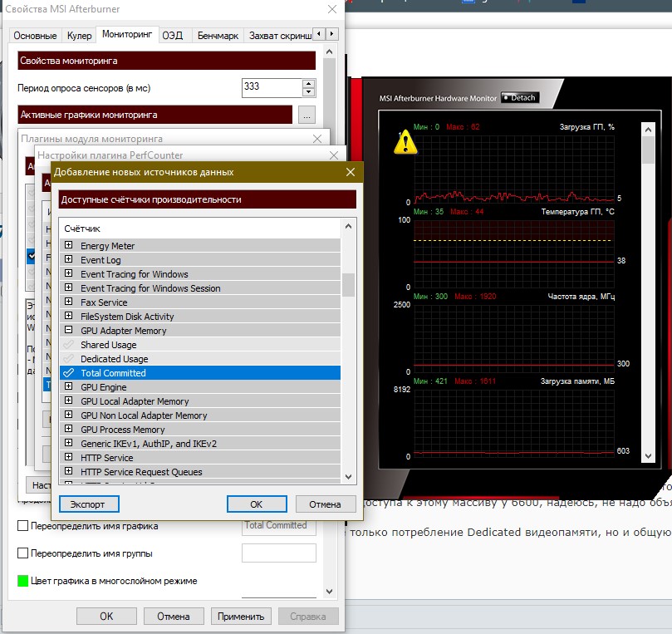
Task: Increase sensor polling period with up spinner
Action: tap(308, 83)
